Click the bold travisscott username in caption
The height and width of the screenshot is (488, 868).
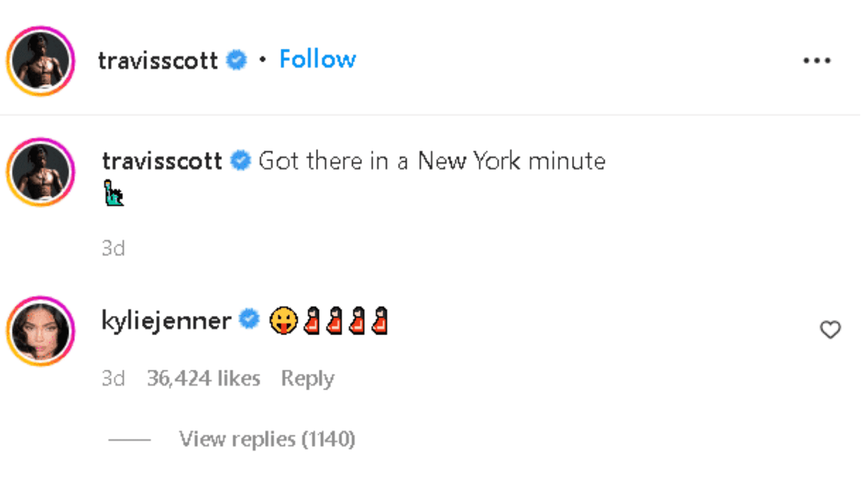click(x=162, y=161)
